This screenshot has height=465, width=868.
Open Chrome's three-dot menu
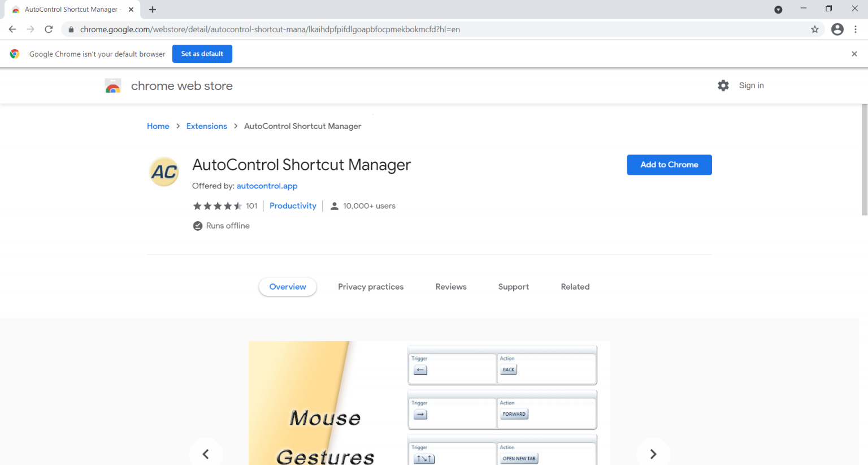pyautogui.click(x=856, y=29)
